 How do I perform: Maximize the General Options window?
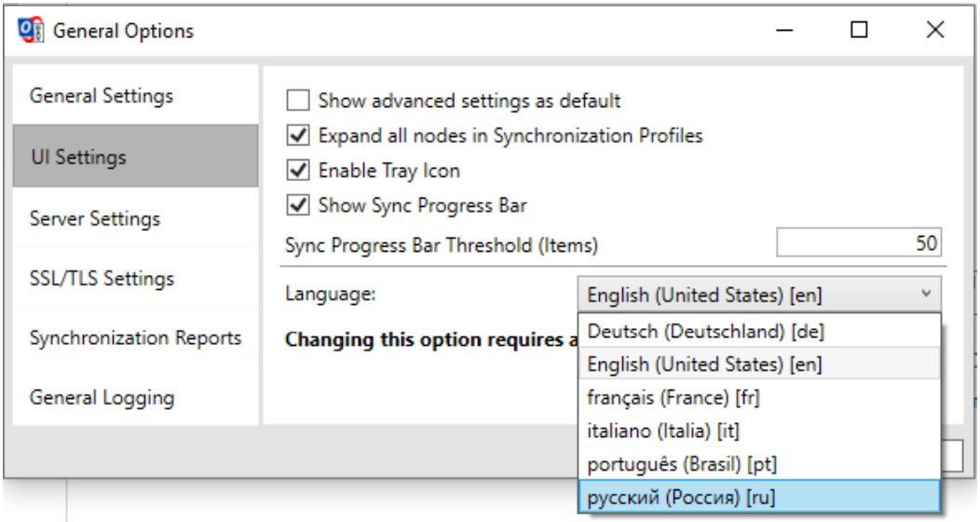pos(859,31)
